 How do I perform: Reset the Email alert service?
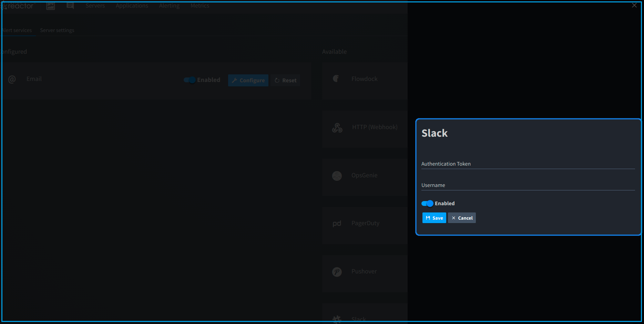285,80
